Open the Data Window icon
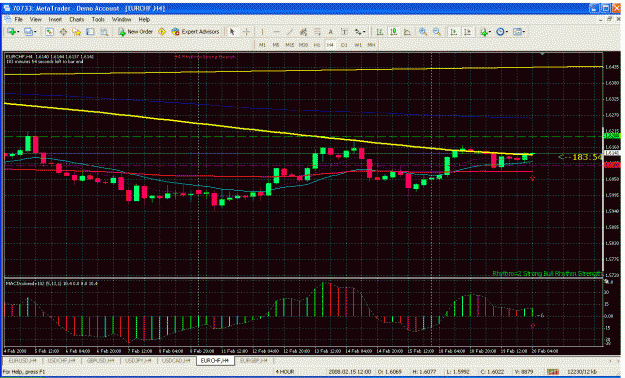The image size is (625, 378). [x=63, y=32]
